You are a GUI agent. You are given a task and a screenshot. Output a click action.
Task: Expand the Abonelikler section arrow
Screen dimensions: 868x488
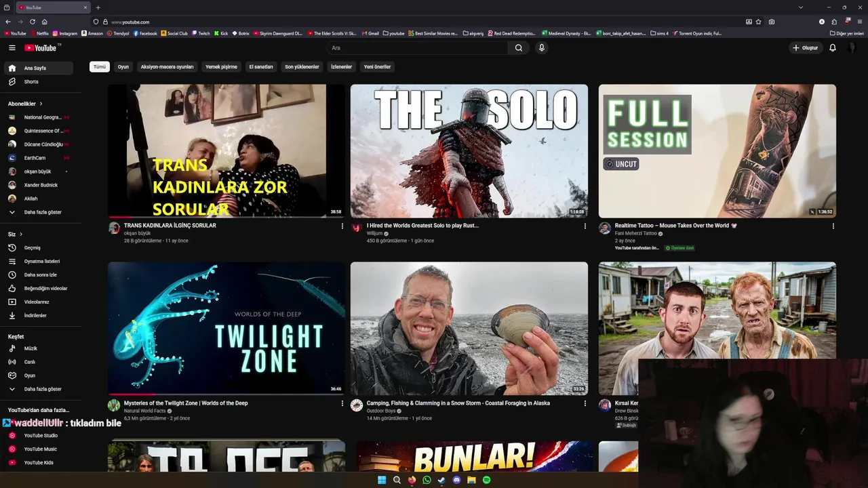(x=41, y=104)
